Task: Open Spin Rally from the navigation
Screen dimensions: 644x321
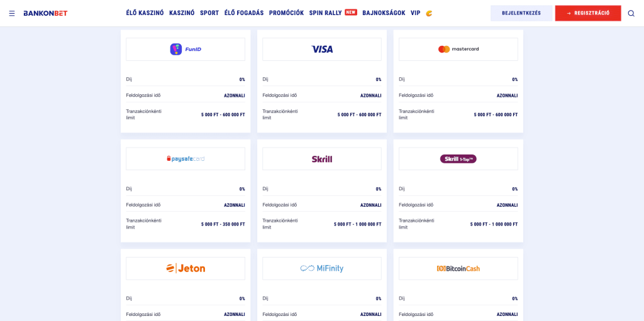Action: click(x=325, y=13)
